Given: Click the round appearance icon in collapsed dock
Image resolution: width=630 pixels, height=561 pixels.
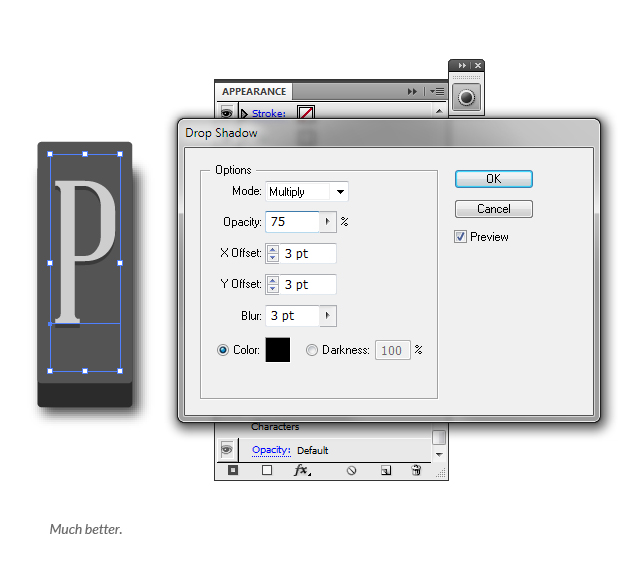Looking at the screenshot, I should tap(466, 98).
